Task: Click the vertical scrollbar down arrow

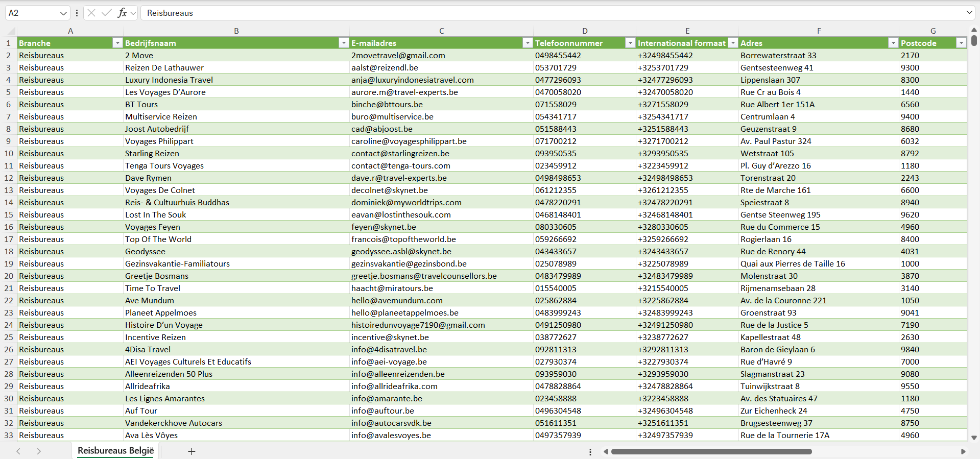Action: click(974, 438)
